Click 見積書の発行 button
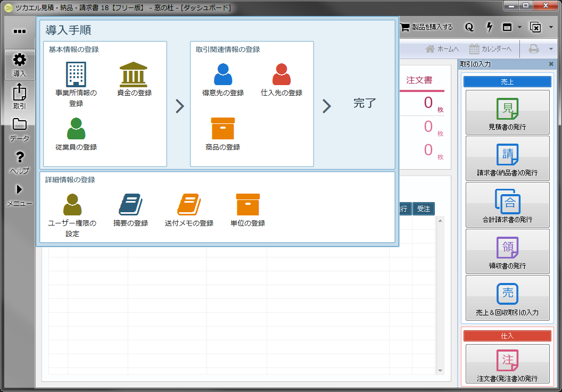 [x=507, y=112]
